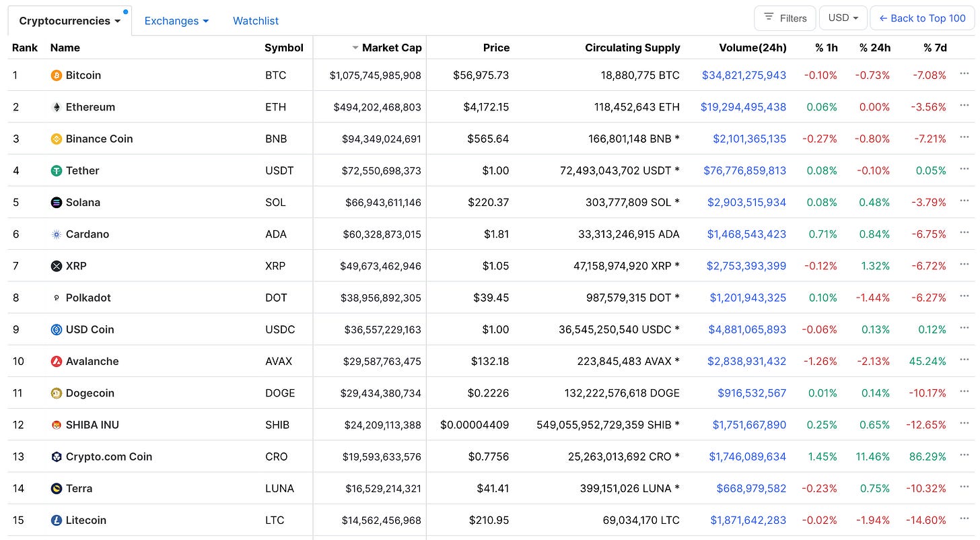980x540 pixels.
Task: Open the more-options dots for Binance Coin row
Action: click(x=964, y=137)
